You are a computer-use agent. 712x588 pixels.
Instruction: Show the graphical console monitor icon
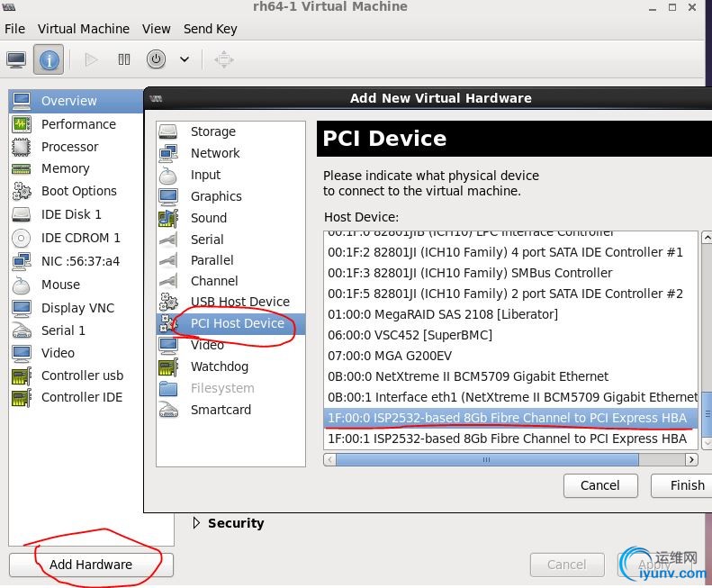click(x=16, y=59)
